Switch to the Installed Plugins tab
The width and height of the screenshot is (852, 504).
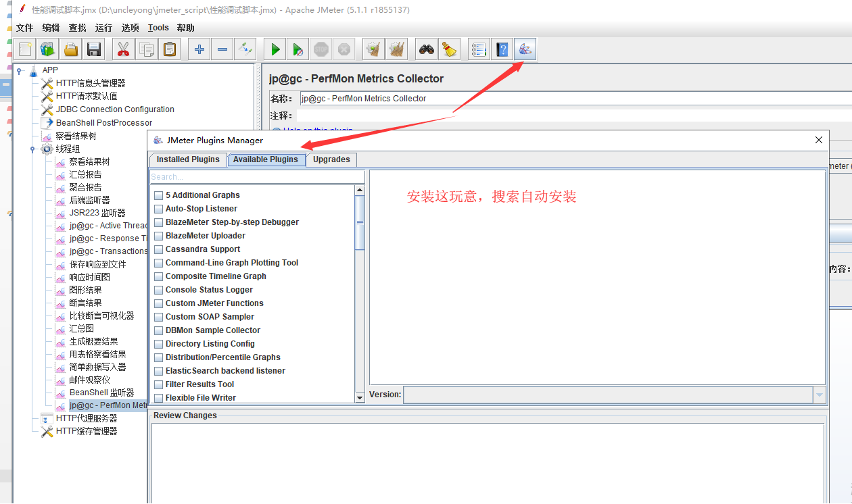187,159
